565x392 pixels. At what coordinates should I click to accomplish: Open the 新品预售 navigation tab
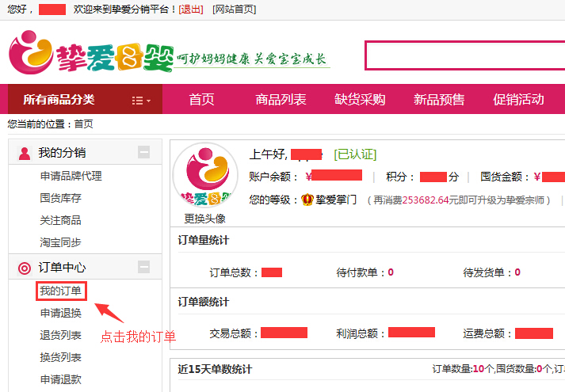point(439,100)
